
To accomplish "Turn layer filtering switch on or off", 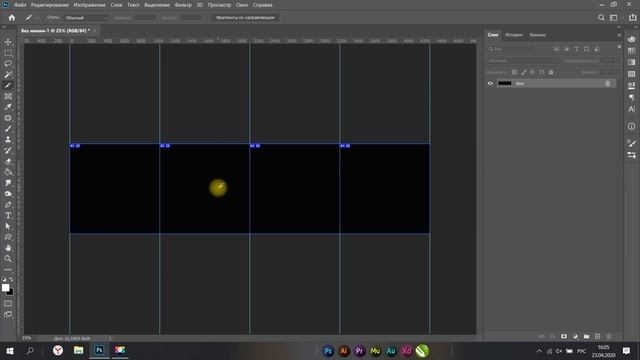I will [619, 47].
